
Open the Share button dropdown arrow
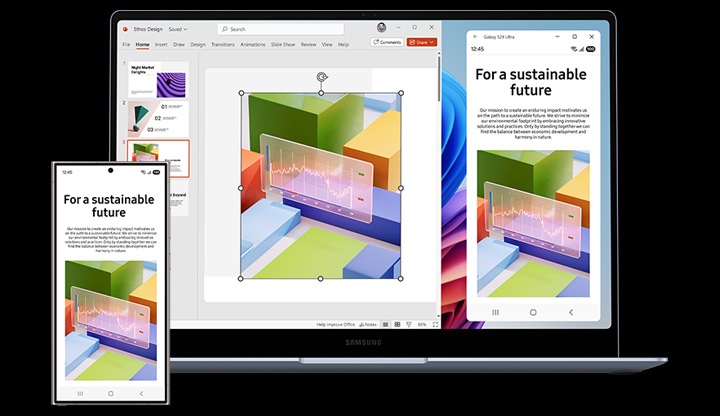430,42
